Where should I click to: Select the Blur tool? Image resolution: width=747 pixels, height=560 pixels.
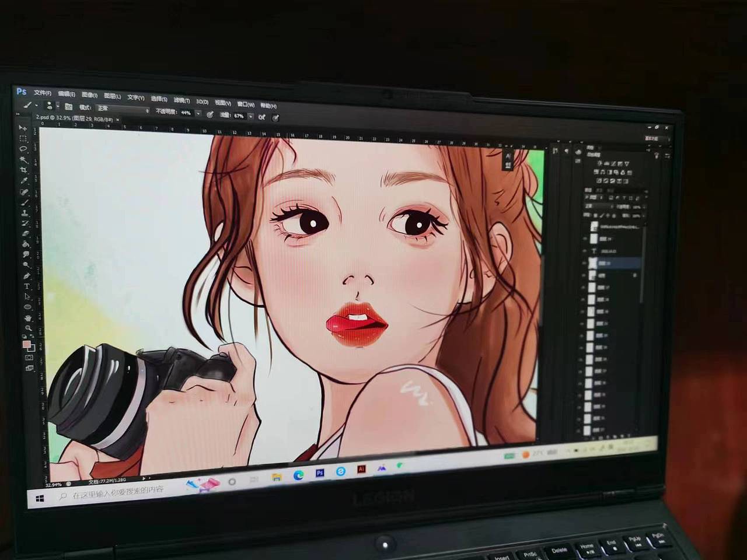26,254
